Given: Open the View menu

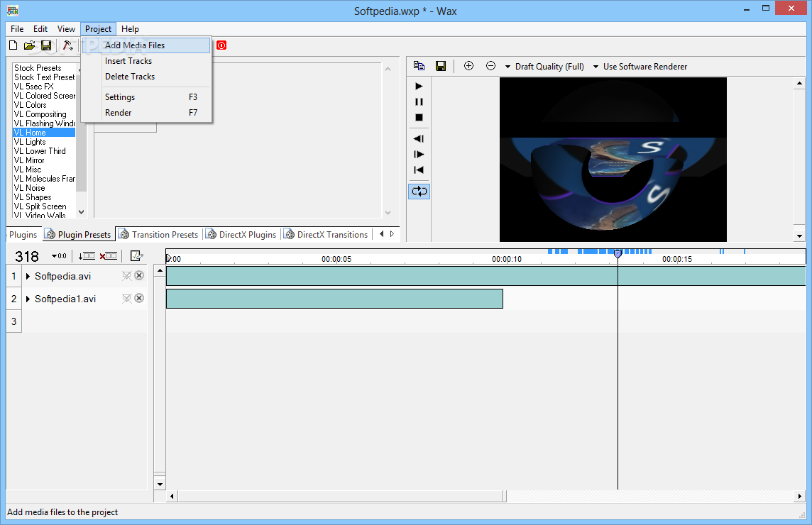Looking at the screenshot, I should (66, 29).
